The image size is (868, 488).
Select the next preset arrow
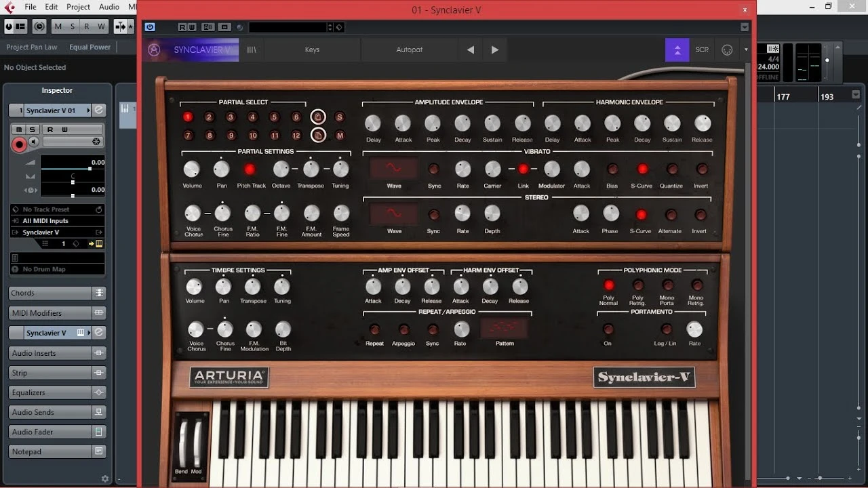495,49
